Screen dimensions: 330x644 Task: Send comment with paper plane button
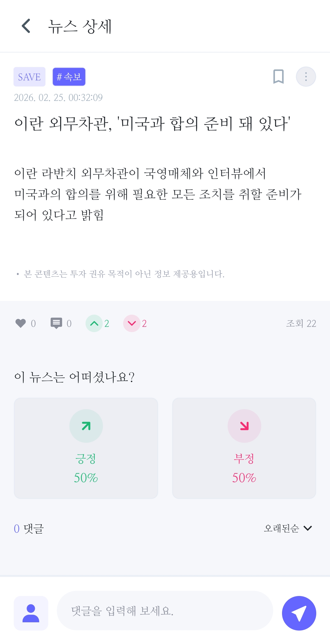point(299,613)
